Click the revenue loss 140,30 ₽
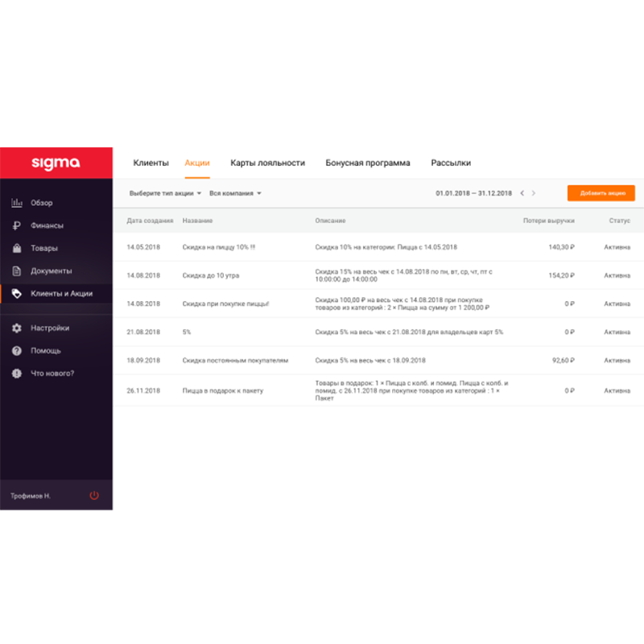The width and height of the screenshot is (644, 644). tap(561, 247)
